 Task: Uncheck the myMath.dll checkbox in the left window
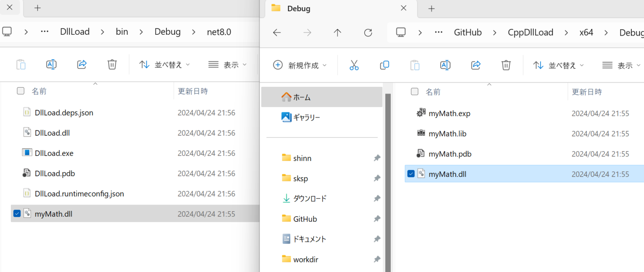pyautogui.click(x=17, y=213)
